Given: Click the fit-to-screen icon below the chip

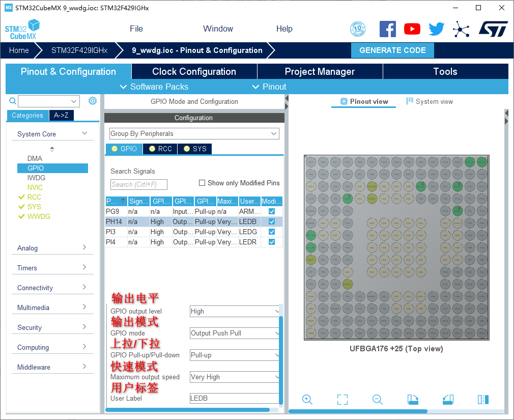Looking at the screenshot, I should (342, 400).
